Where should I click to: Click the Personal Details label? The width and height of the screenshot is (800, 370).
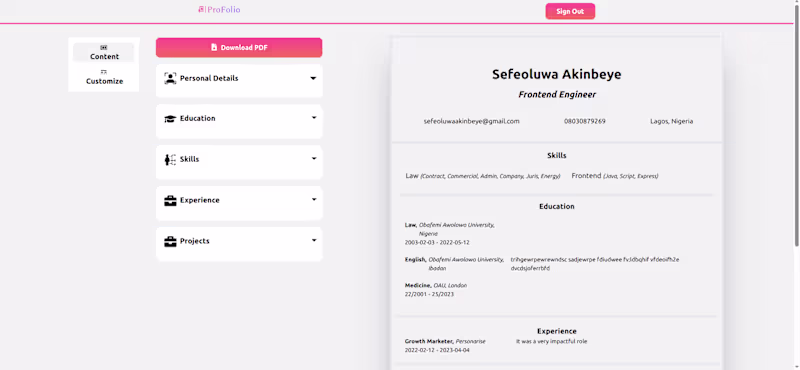[209, 79]
